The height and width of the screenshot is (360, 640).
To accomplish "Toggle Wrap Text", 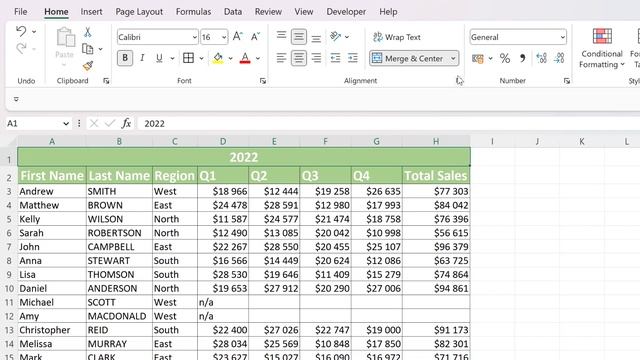I will (x=397, y=37).
